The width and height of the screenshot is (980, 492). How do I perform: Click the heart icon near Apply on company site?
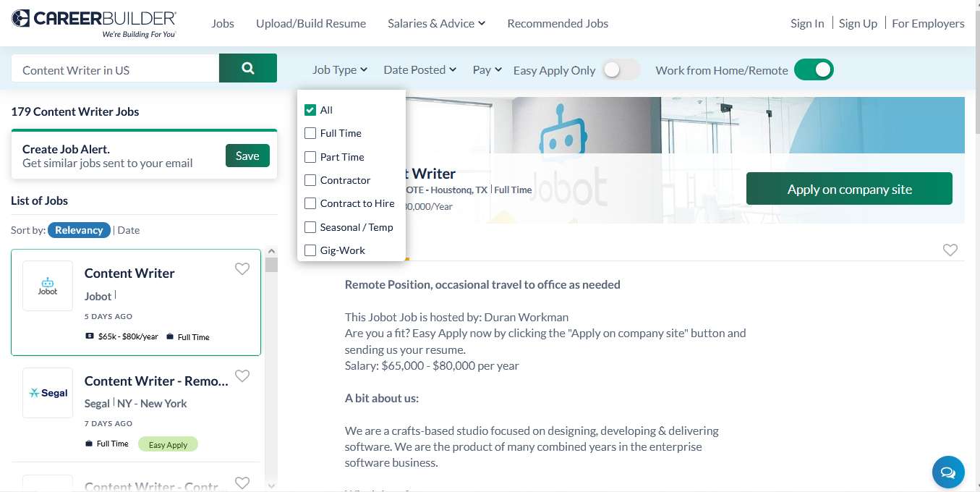click(950, 250)
